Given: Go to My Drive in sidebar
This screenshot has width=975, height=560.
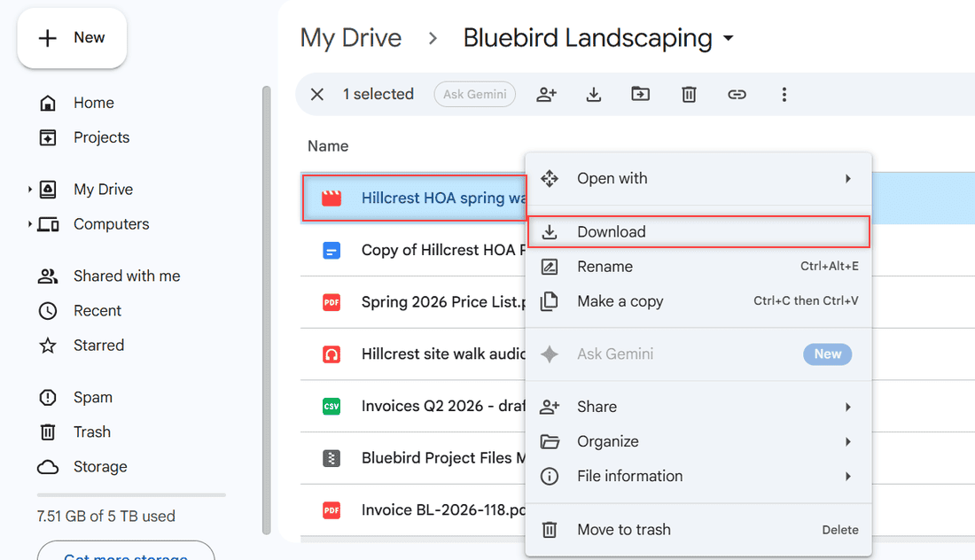Looking at the screenshot, I should click(x=103, y=189).
